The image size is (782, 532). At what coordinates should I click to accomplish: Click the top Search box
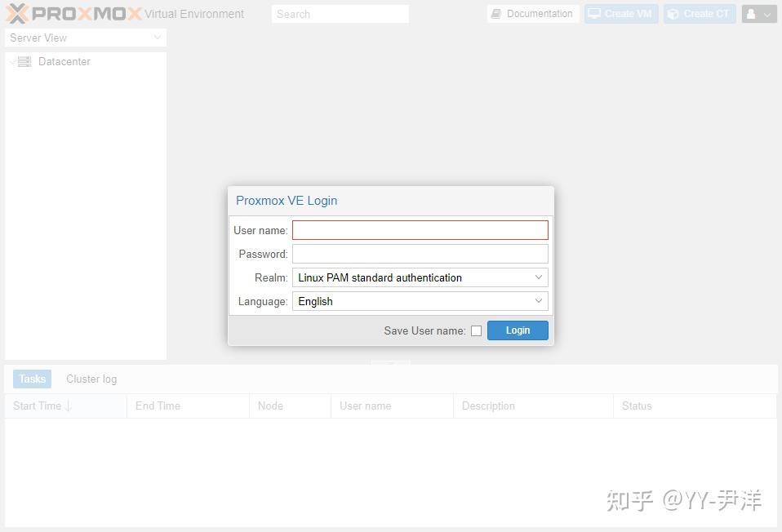[340, 14]
